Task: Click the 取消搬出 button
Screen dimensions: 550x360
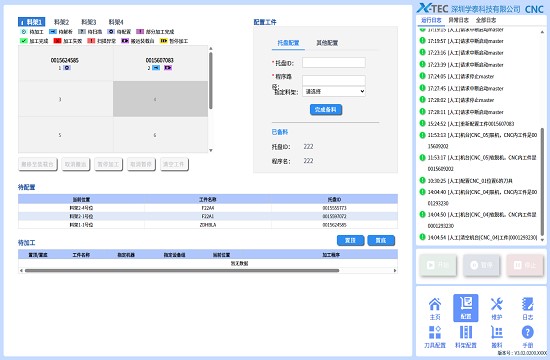Action: (x=75, y=164)
